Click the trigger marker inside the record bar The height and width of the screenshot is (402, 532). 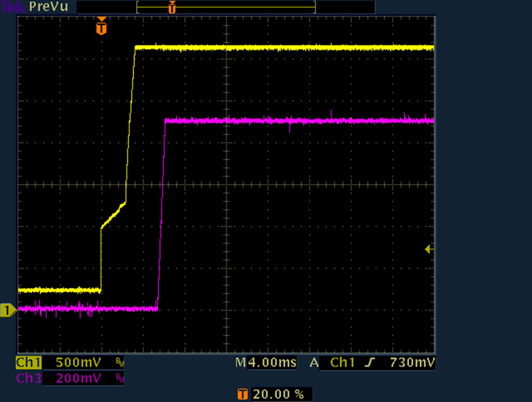tap(172, 7)
